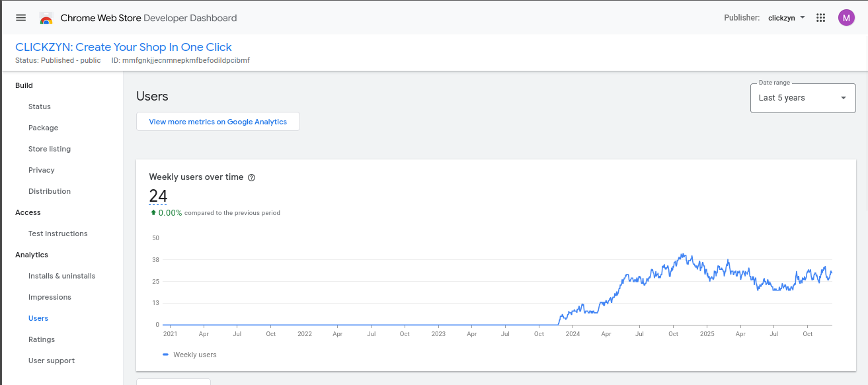Open the navigation hamburger menu
Viewport: 868px width, 385px height.
[x=20, y=18]
